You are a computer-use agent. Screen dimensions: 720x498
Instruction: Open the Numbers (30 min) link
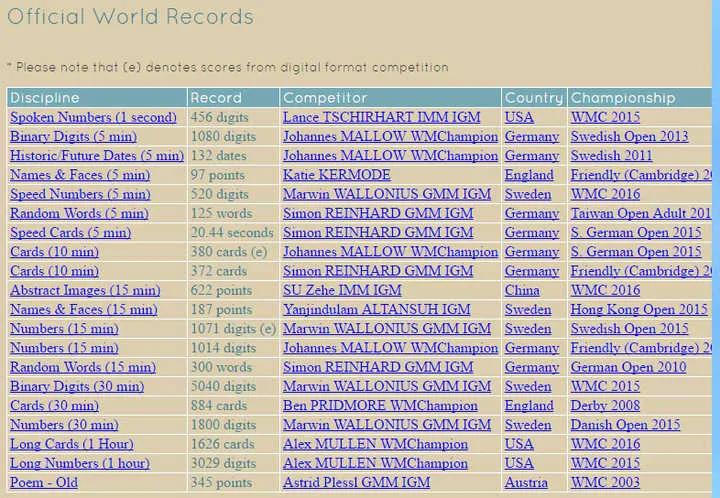coord(64,425)
